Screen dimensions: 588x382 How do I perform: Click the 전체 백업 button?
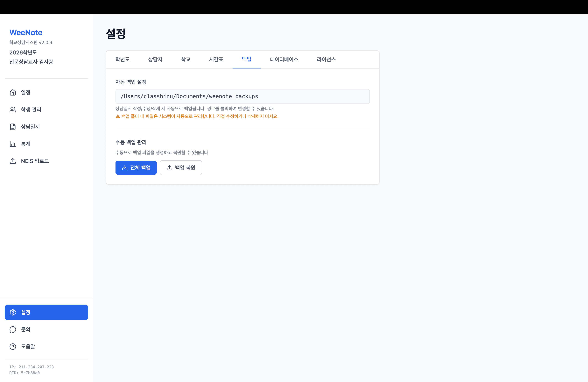coord(136,167)
